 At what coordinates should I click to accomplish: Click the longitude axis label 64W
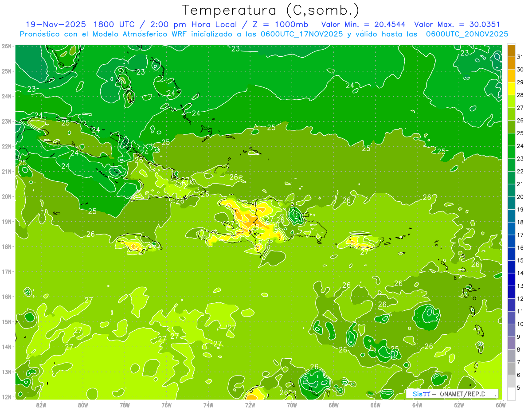pos(417,404)
